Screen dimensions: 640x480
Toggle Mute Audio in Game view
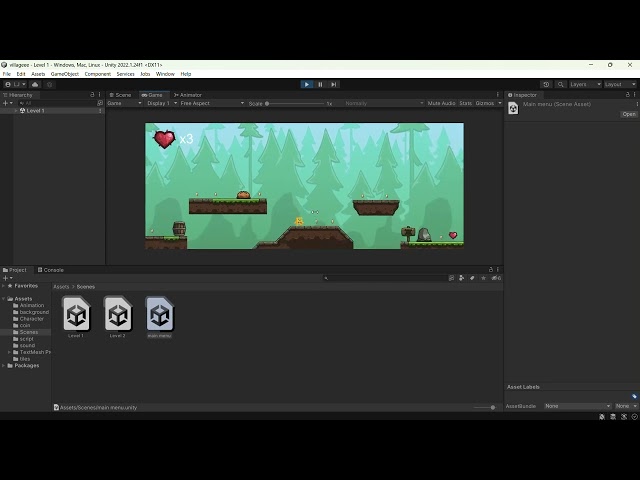(441, 103)
